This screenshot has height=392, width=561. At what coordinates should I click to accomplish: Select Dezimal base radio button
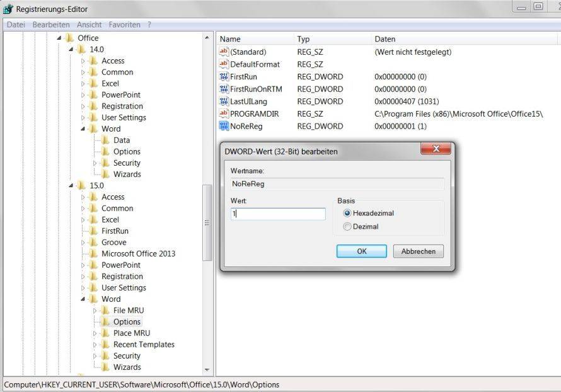point(347,226)
